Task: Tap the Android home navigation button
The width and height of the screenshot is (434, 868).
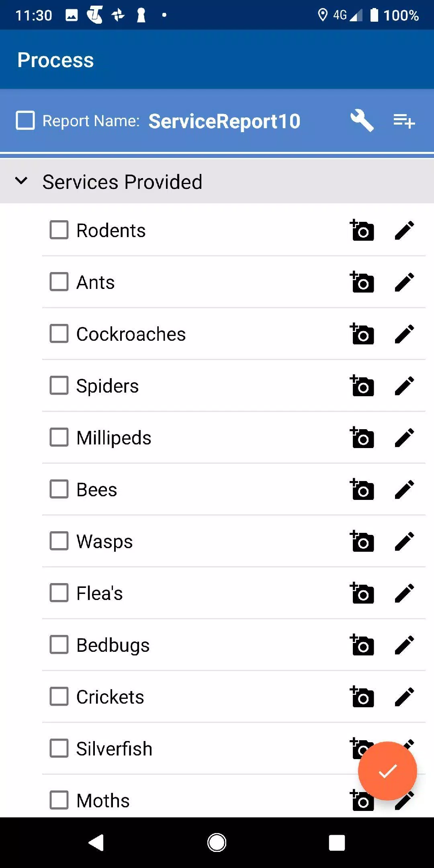Action: tap(217, 843)
